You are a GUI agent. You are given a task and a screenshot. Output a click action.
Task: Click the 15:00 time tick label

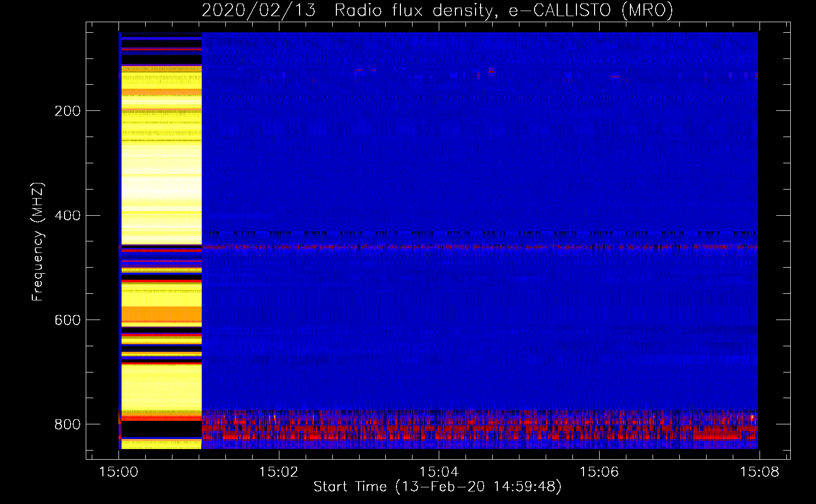(x=119, y=472)
